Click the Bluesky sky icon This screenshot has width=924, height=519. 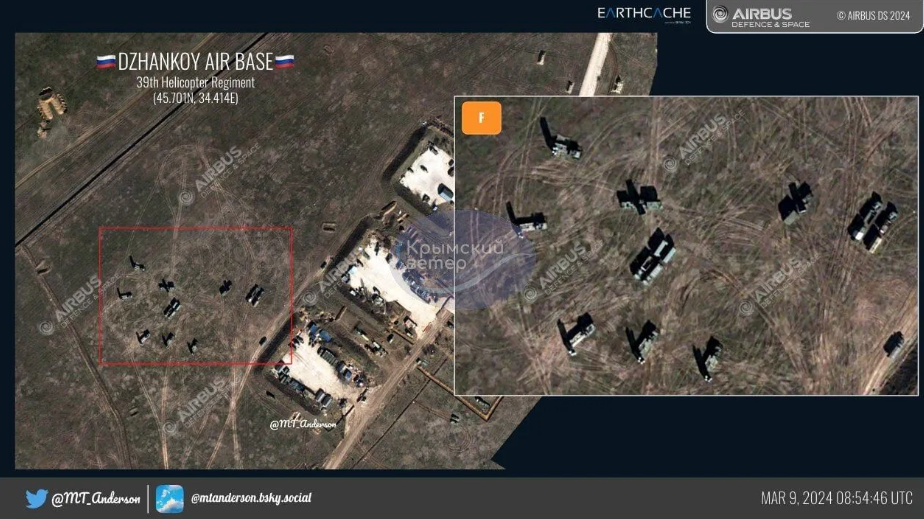coord(170,498)
